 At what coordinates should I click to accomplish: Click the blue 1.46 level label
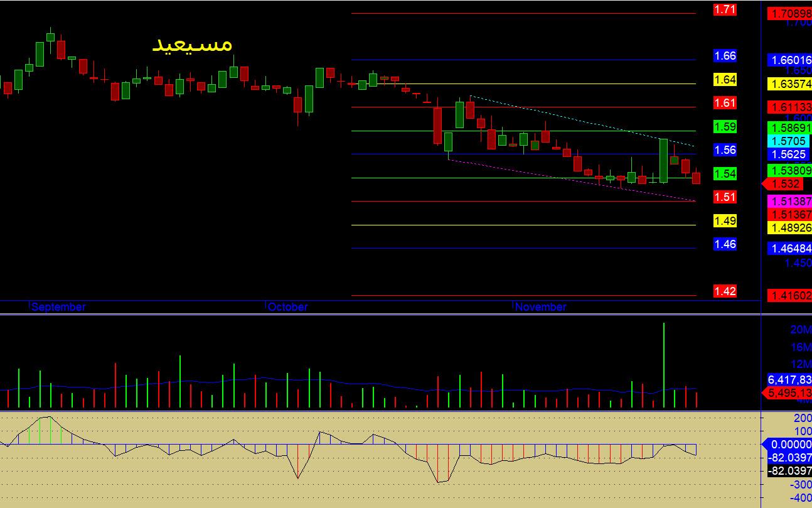tap(725, 244)
